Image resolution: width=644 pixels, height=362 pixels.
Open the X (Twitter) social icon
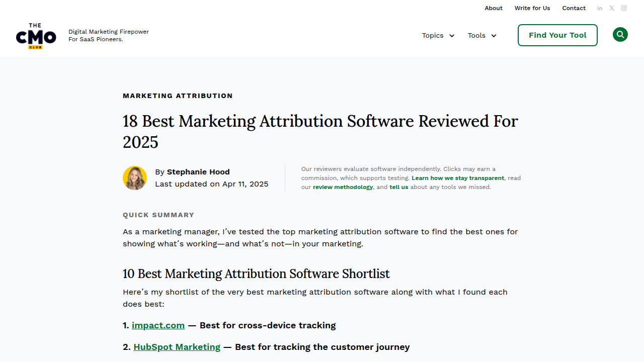point(612,8)
